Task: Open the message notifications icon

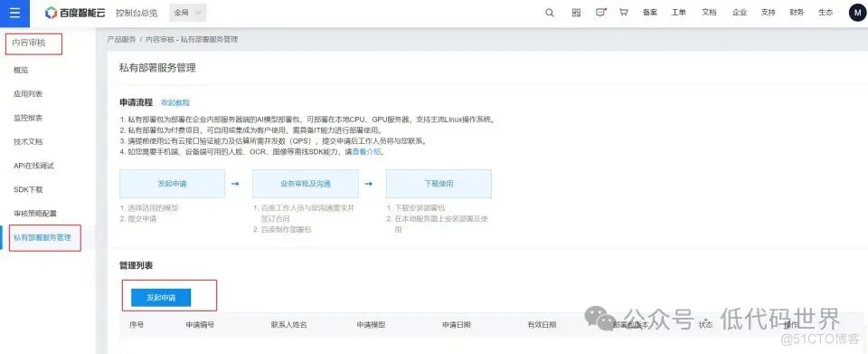Action: coord(600,13)
